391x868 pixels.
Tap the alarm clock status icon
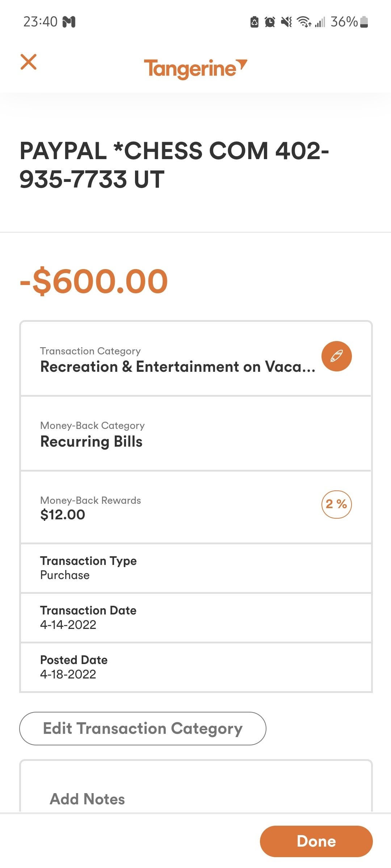click(270, 22)
